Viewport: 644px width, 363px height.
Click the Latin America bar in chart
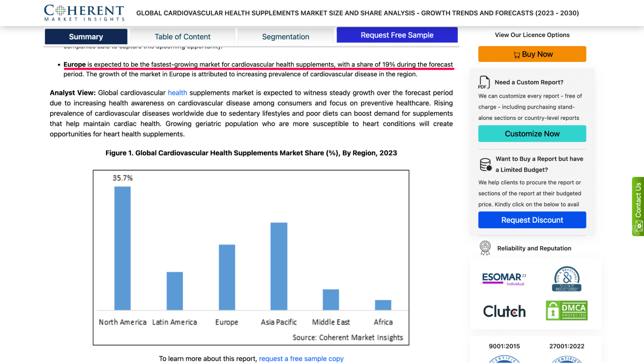point(175,291)
